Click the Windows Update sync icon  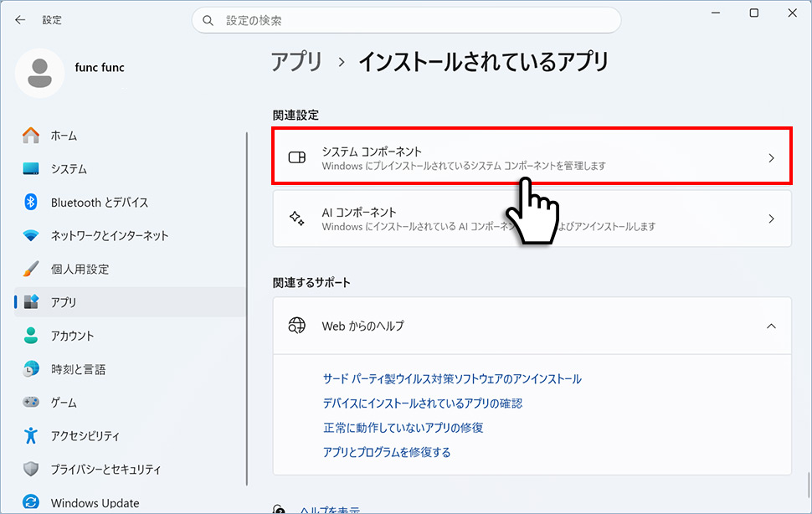pos(31,502)
